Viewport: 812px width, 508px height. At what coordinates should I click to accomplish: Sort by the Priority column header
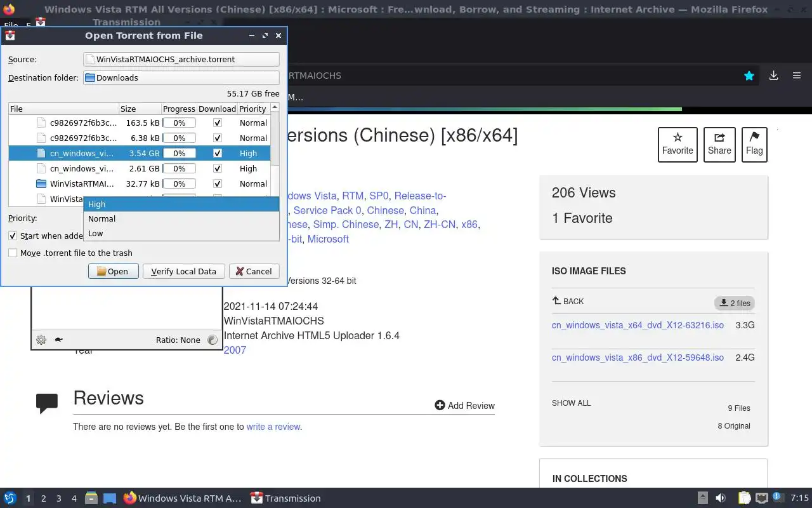(253, 109)
